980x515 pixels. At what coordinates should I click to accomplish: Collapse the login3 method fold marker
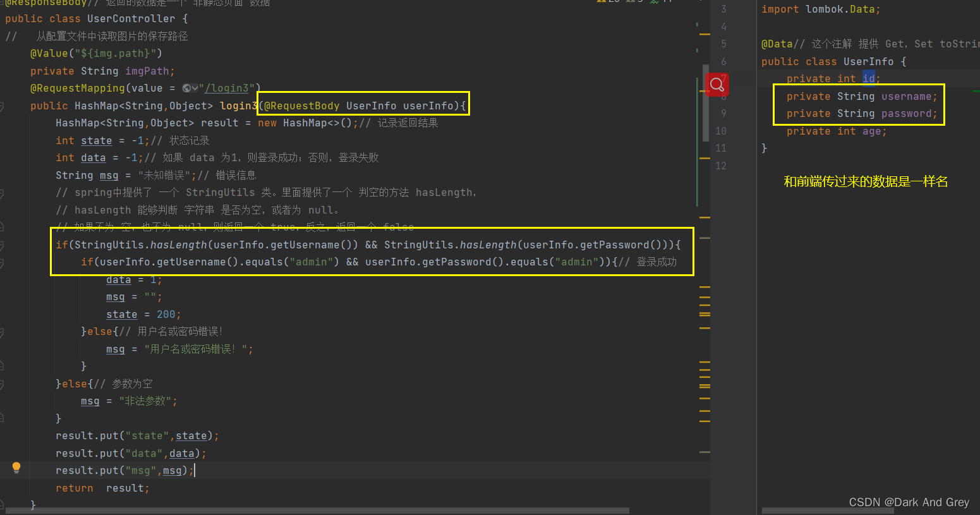pos(2,106)
